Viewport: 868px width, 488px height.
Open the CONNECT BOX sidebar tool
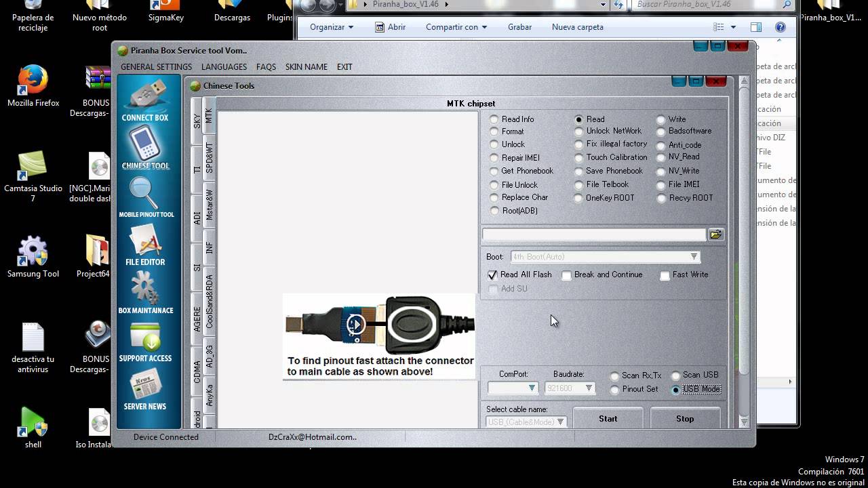(145, 100)
